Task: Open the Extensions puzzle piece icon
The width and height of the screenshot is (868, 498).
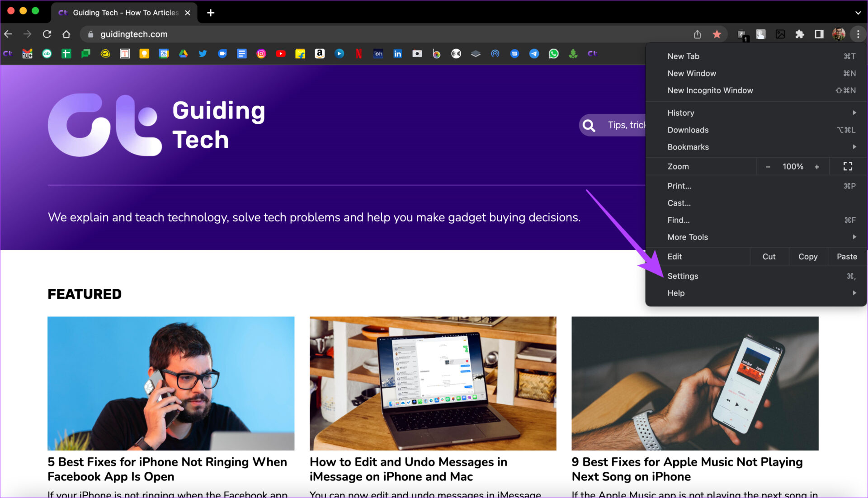Action: coord(799,34)
